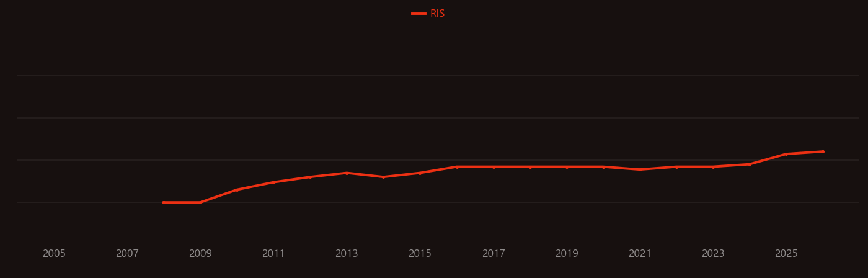This screenshot has height=278, width=868.
Task: Toggle the RIS series in the legend
Action: pyautogui.click(x=428, y=14)
